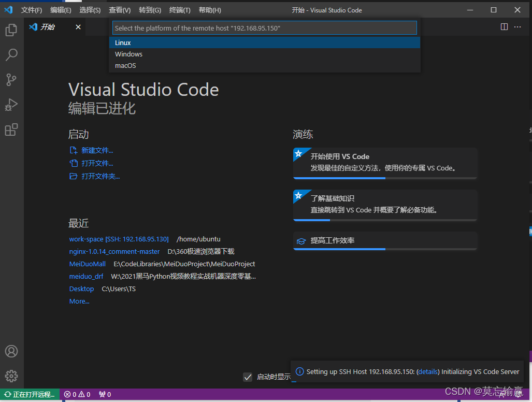Click the 打开文件... link
532x402 pixels.
(x=97, y=163)
